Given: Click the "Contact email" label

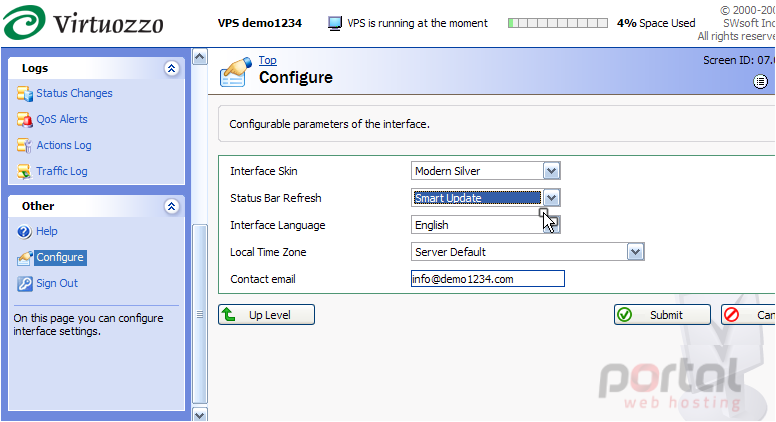Looking at the screenshot, I should [x=263, y=279].
